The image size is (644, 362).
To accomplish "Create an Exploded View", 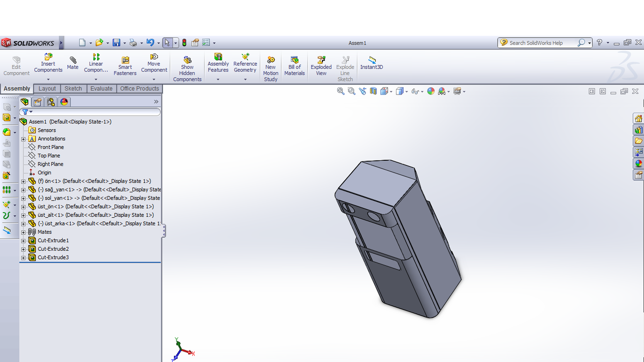I will [321, 66].
